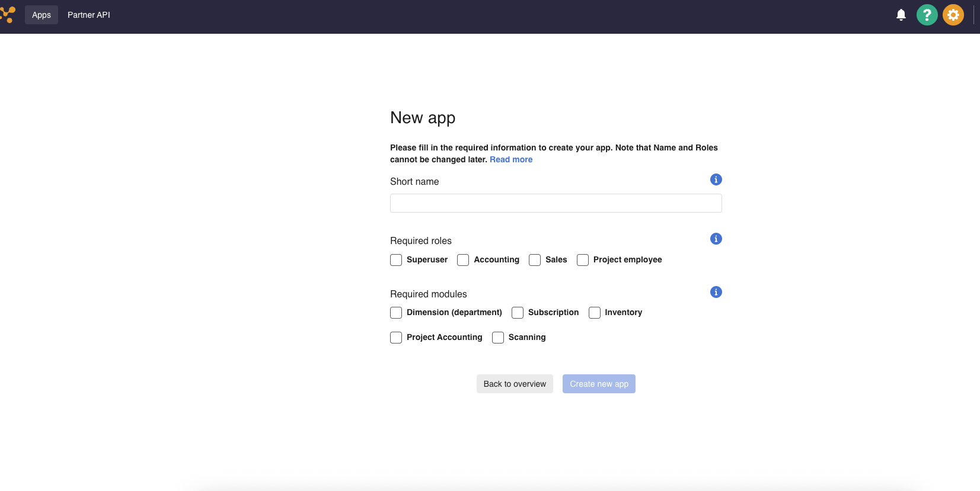Focus the Short name input field
Viewport: 980px width, 491px height.
click(556, 203)
